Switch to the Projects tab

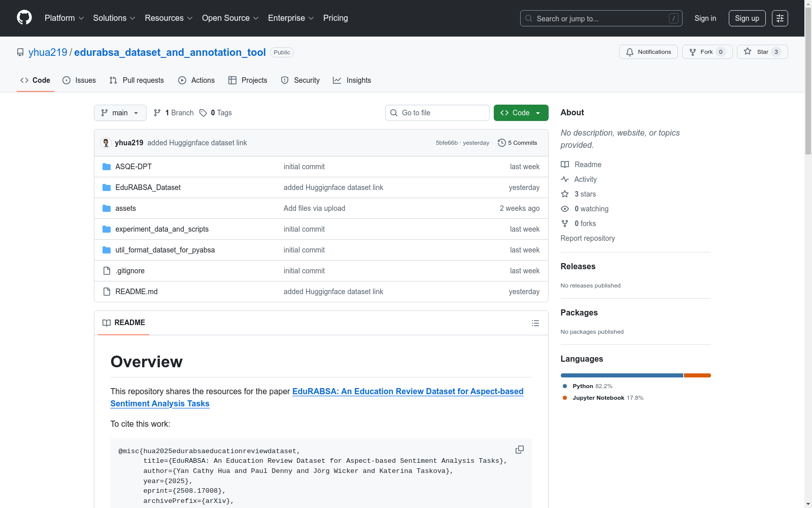coord(248,80)
